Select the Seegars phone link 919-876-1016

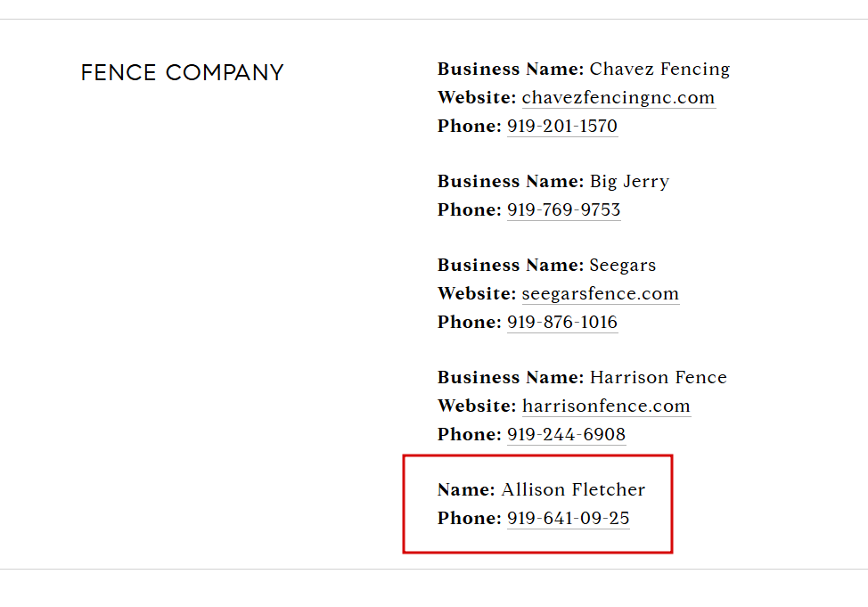pyautogui.click(x=561, y=323)
